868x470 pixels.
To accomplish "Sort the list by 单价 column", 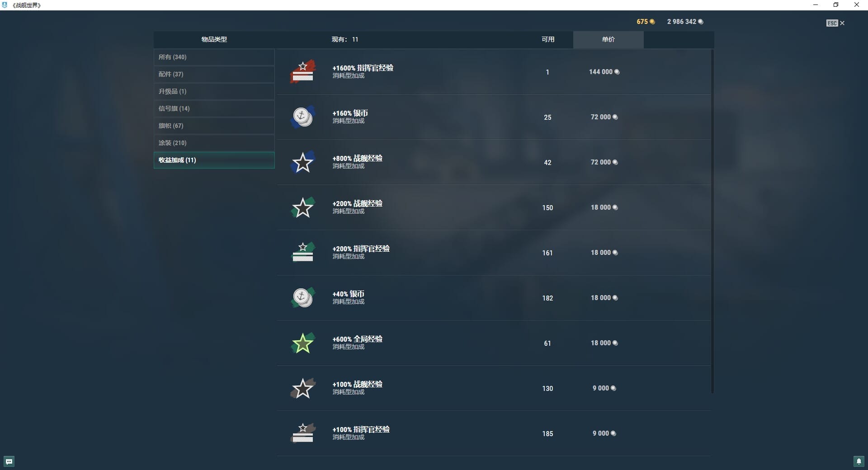I will 608,39.
